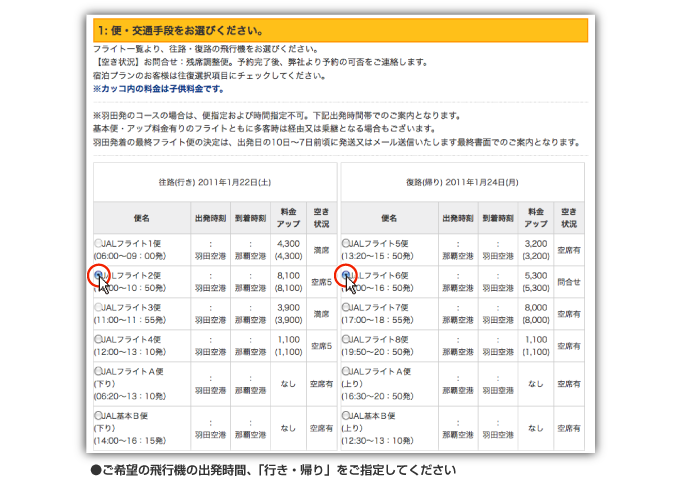
Task: Click 空席有 status of JALフライト5便
Action: (x=569, y=250)
